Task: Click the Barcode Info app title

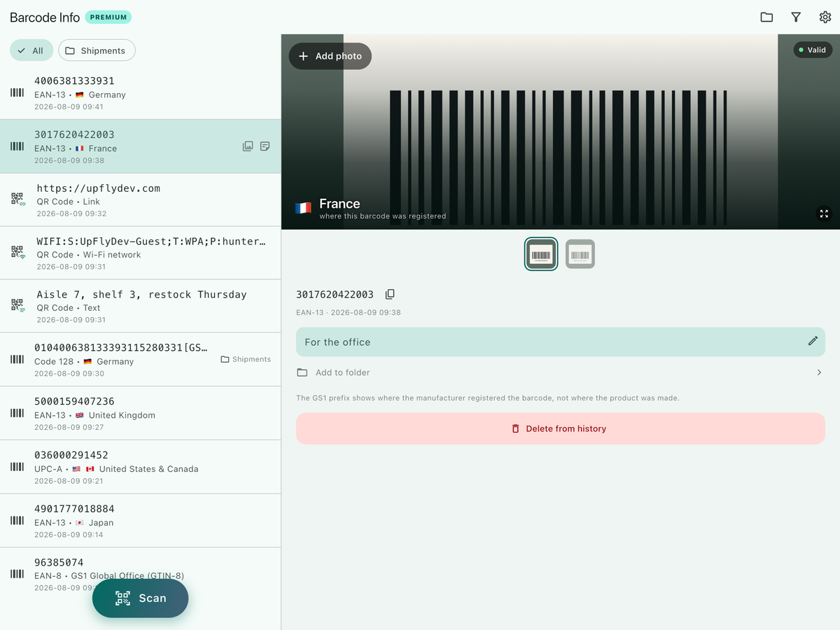Action: click(45, 17)
